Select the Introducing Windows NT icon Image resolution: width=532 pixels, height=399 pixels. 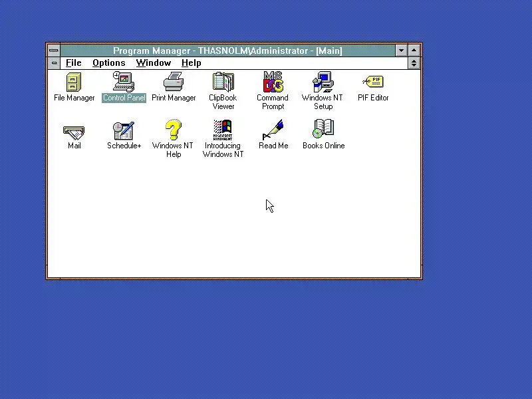point(223,130)
